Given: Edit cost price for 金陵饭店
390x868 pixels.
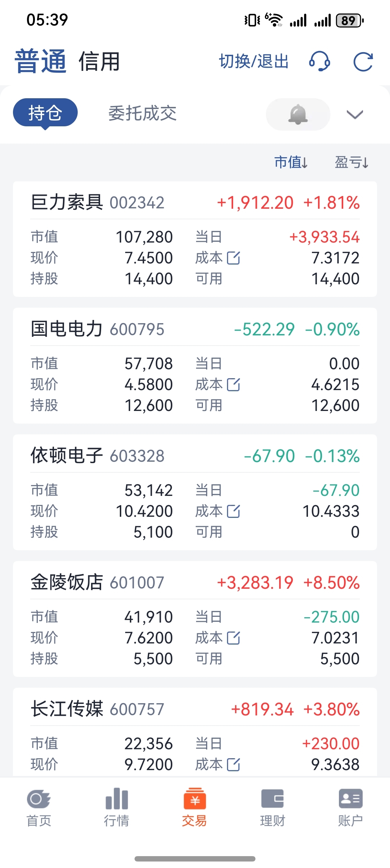Looking at the screenshot, I should tap(233, 638).
